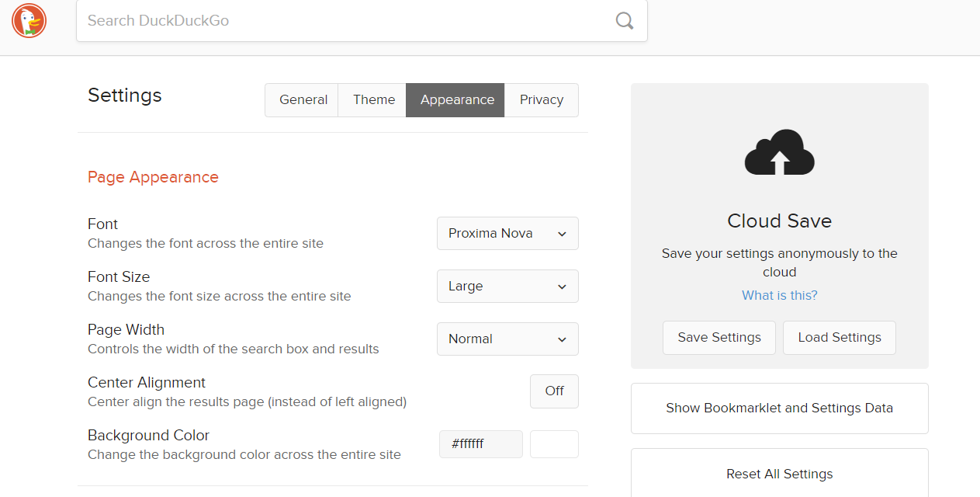Click the Font Size setting label

click(x=119, y=277)
